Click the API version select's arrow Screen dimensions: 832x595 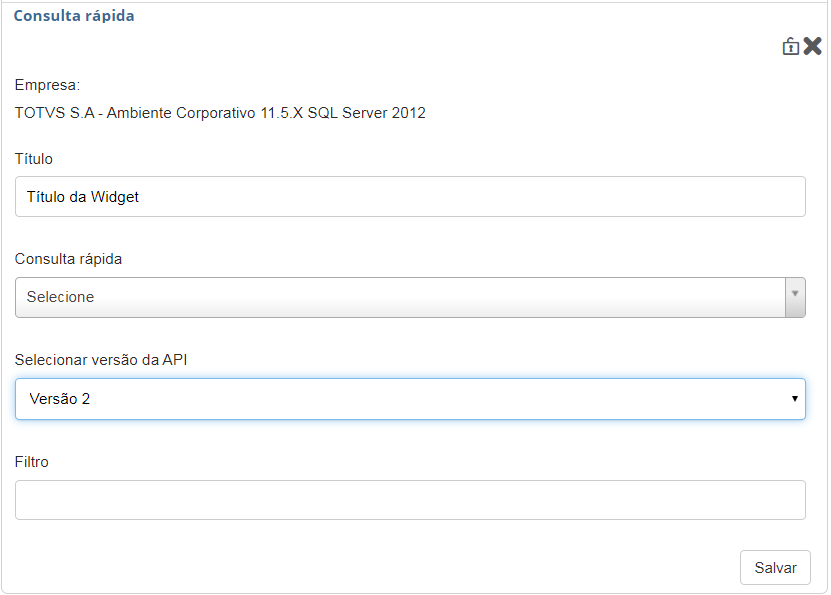pos(794,399)
